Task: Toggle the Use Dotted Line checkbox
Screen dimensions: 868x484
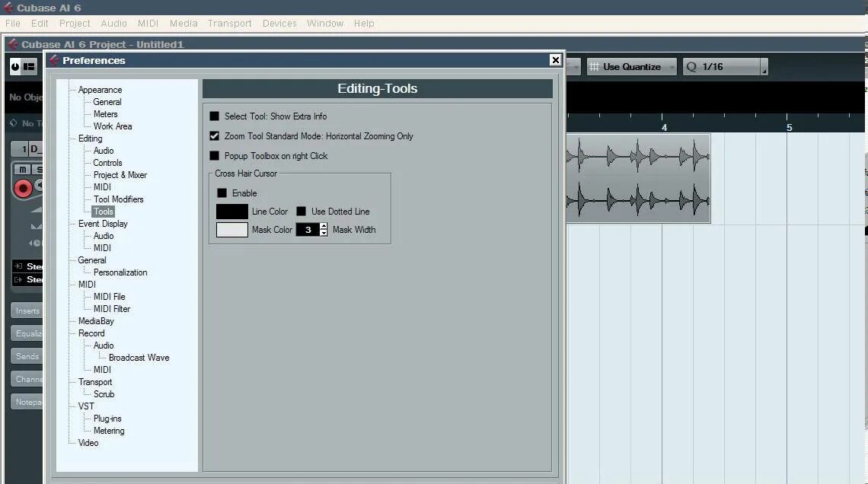Action: tap(302, 212)
